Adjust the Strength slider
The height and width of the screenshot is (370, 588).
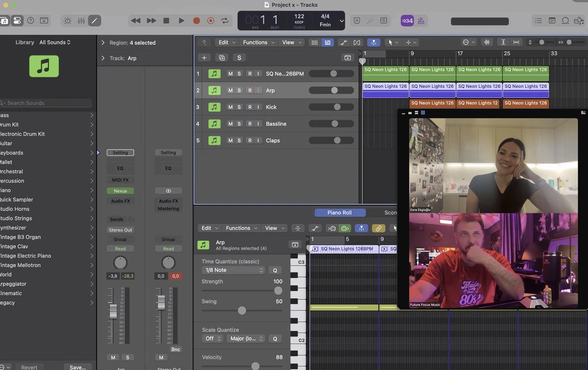[242, 291]
